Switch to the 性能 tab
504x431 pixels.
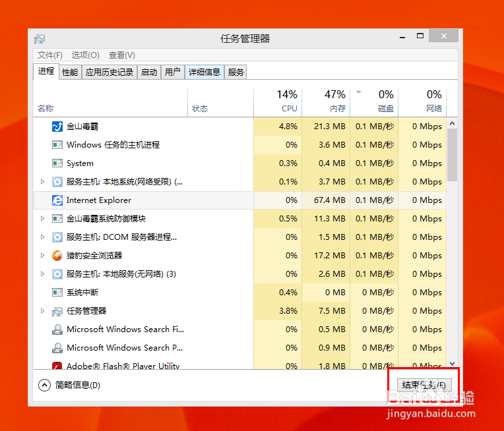tap(70, 72)
